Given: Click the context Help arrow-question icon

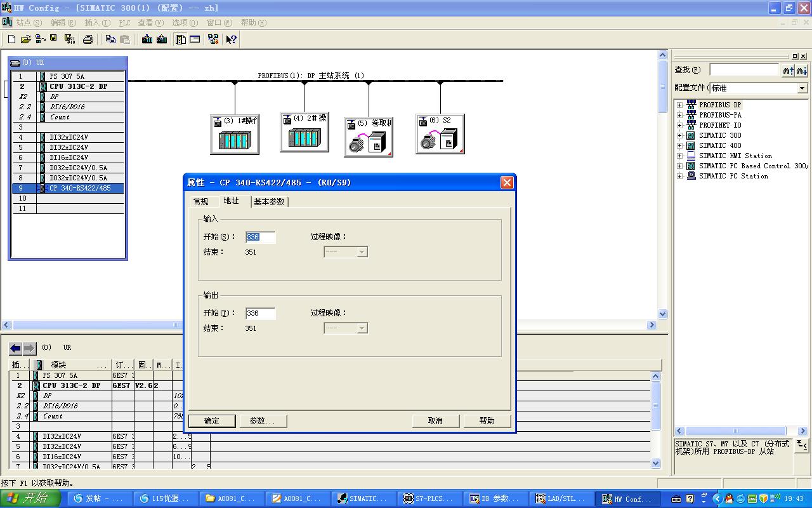Looking at the screenshot, I should 232,39.
